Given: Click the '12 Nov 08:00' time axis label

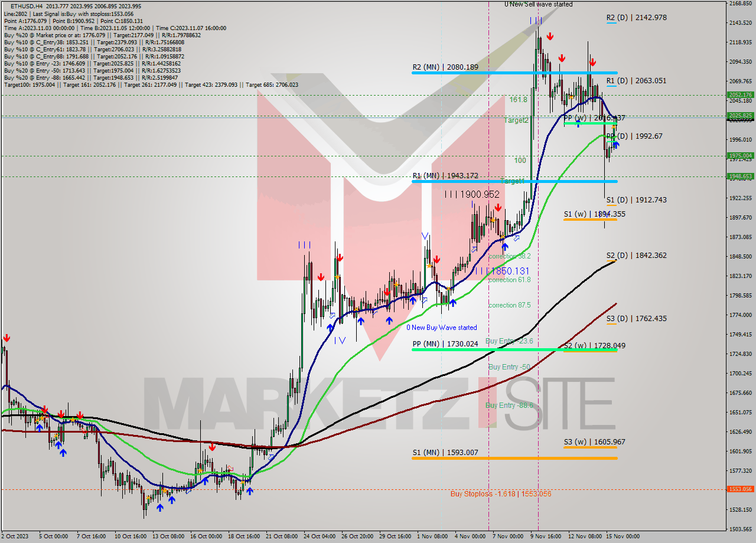Looking at the screenshot, I should tap(584, 537).
